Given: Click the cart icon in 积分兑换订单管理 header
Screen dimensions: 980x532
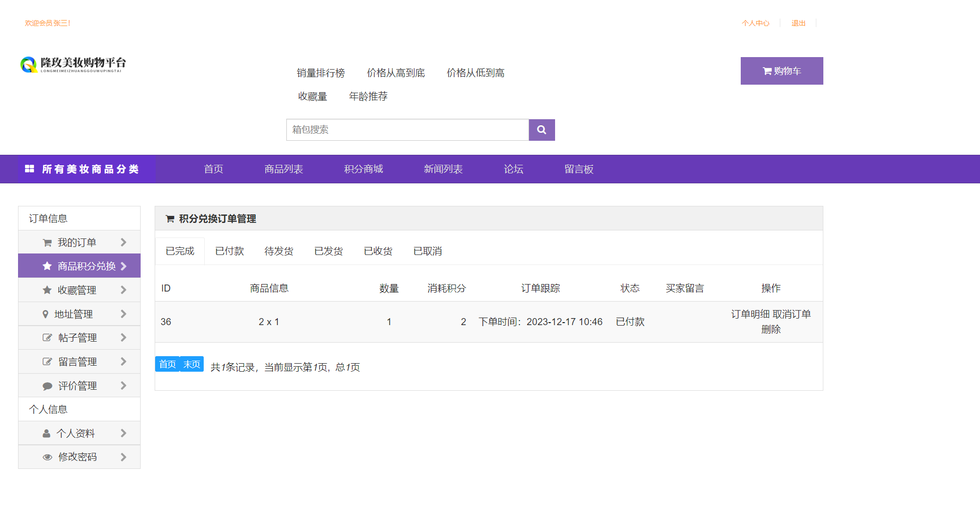Looking at the screenshot, I should pyautogui.click(x=170, y=218).
